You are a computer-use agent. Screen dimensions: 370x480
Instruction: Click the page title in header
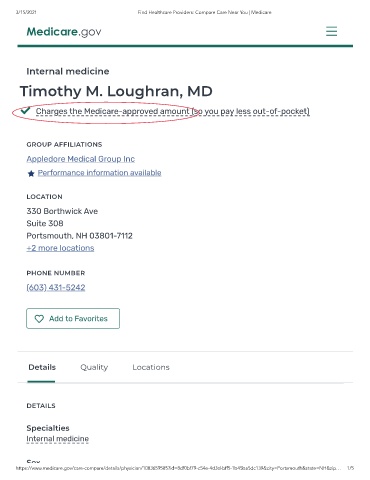(x=205, y=12)
